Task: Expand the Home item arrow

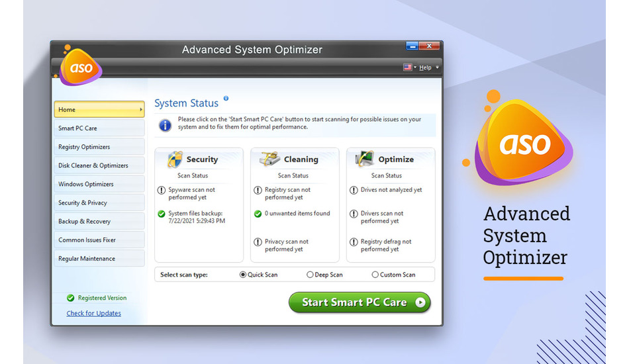Action: point(141,109)
